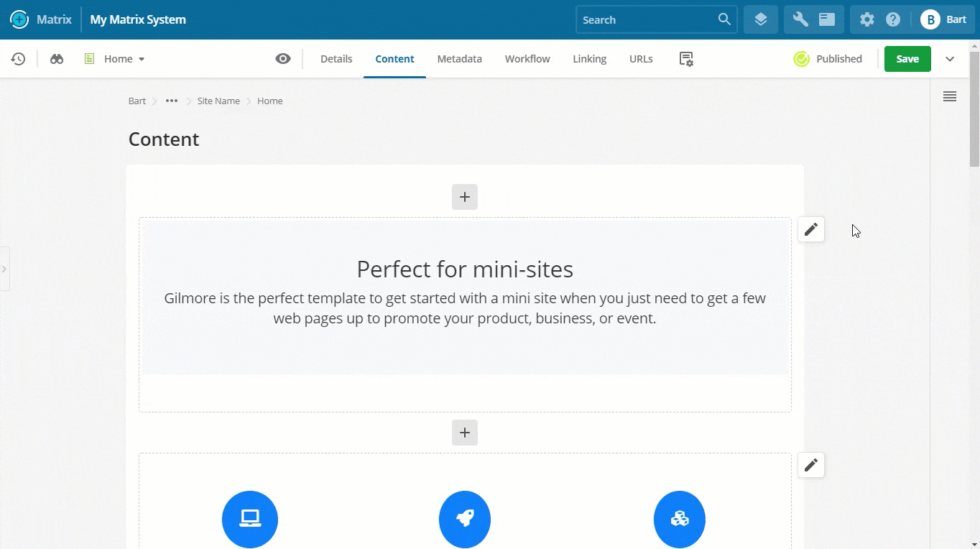The image size is (980, 549).
Task: Click the scrollbar up arrow
Action: click(974, 45)
